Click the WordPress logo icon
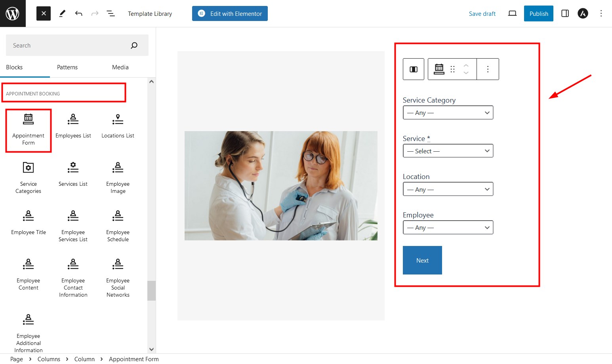This screenshot has height=364, width=612. [x=13, y=13]
